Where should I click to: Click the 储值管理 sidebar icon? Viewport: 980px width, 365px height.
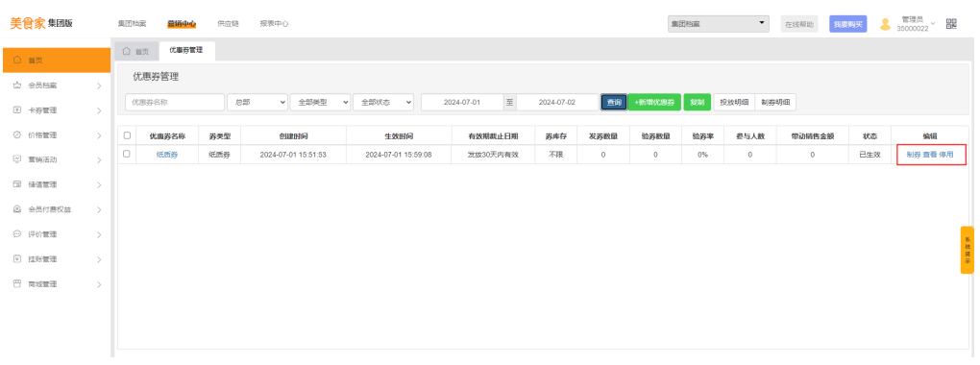click(17, 184)
